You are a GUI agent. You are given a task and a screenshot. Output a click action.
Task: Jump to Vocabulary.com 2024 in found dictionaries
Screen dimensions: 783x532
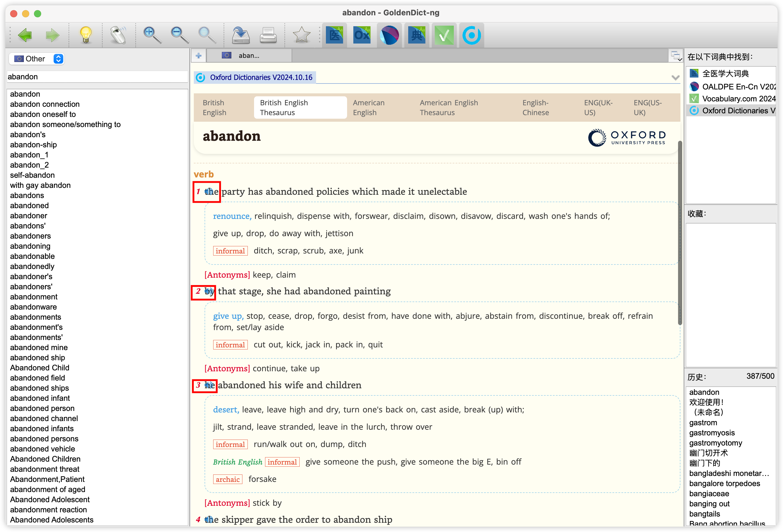pos(731,99)
